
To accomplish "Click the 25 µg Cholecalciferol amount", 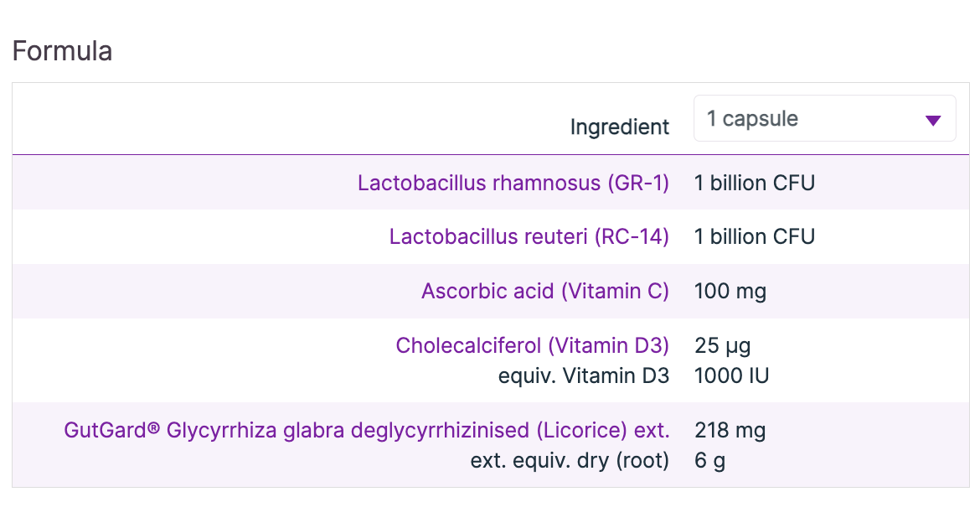I will (722, 345).
